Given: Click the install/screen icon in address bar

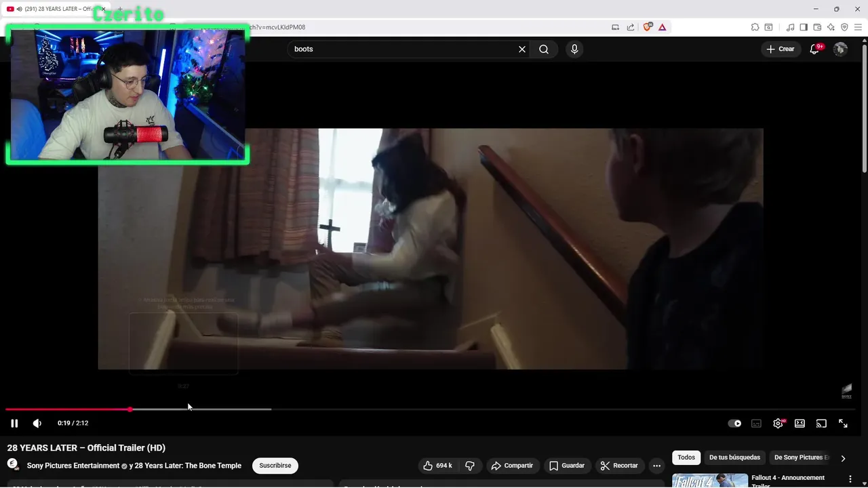Looking at the screenshot, I should pos(615,27).
